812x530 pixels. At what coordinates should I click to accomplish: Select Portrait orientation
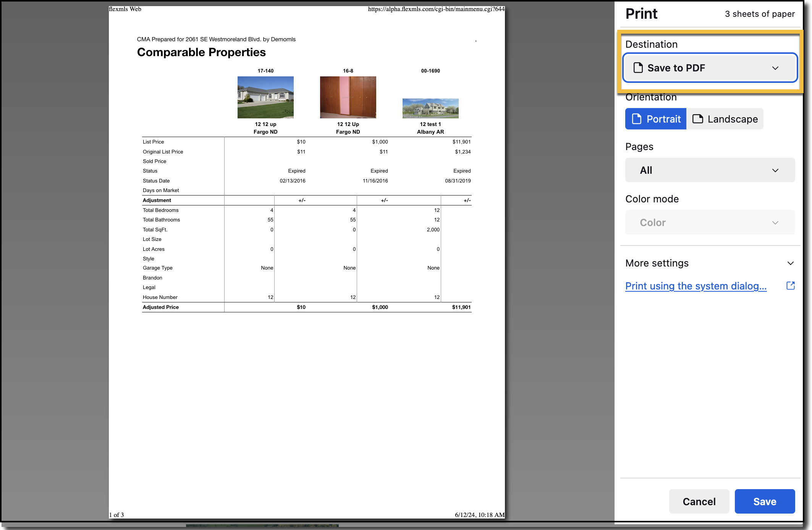point(655,119)
